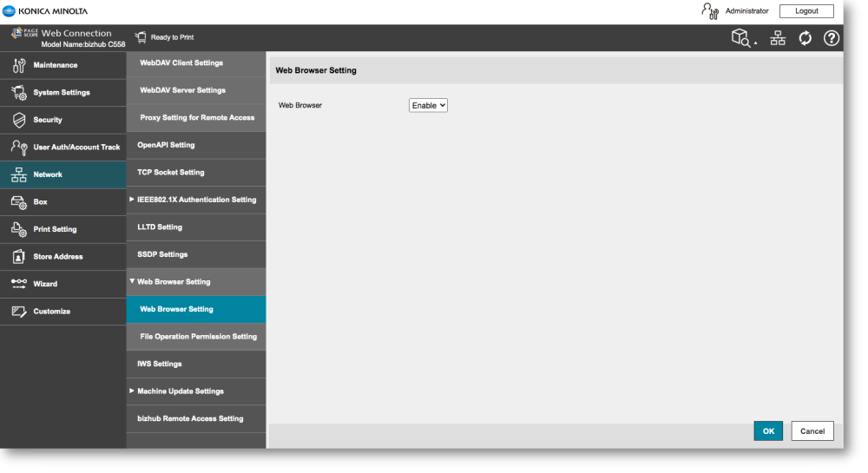Image resolution: width=868 pixels, height=473 pixels.
Task: Click the Network icon in sidebar
Action: [19, 174]
